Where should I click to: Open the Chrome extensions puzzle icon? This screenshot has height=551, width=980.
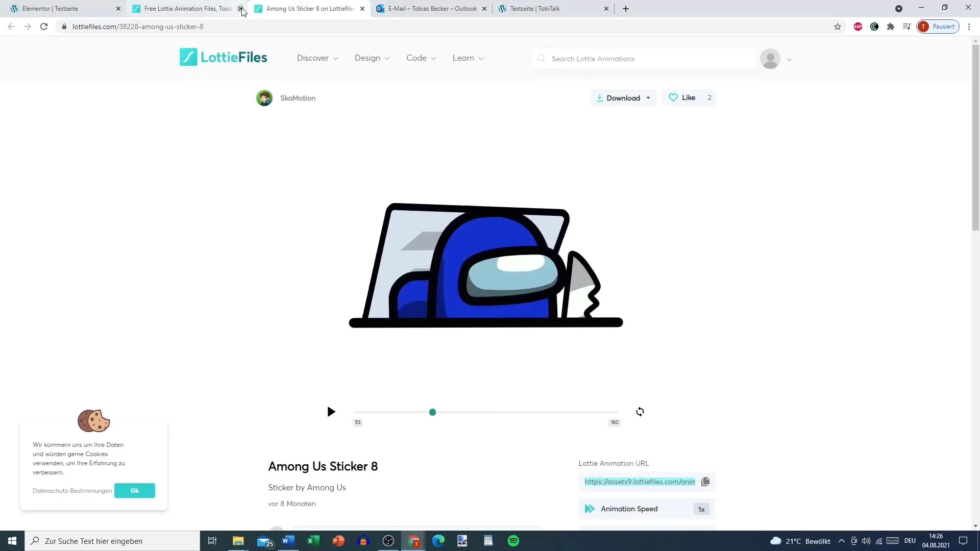pyautogui.click(x=891, y=27)
